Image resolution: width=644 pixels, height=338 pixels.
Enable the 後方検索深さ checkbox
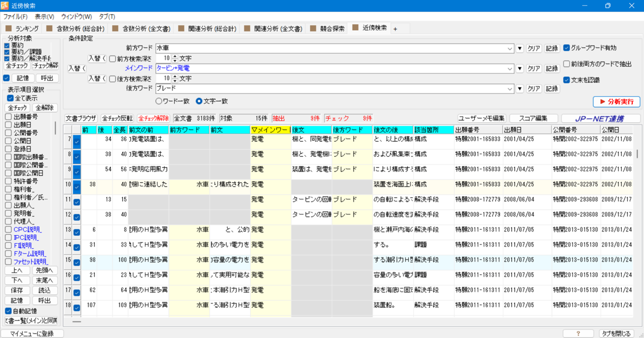click(112, 79)
